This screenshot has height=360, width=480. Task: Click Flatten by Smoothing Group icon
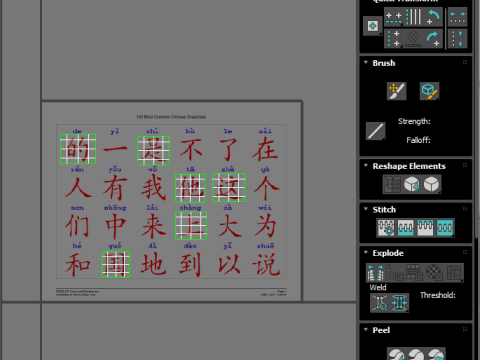[415, 273]
